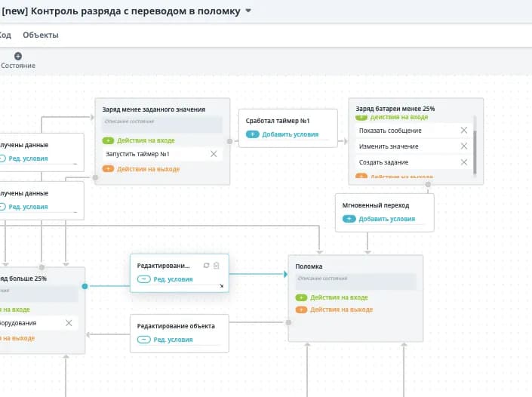Click the resize handle of selected transition

point(222,286)
